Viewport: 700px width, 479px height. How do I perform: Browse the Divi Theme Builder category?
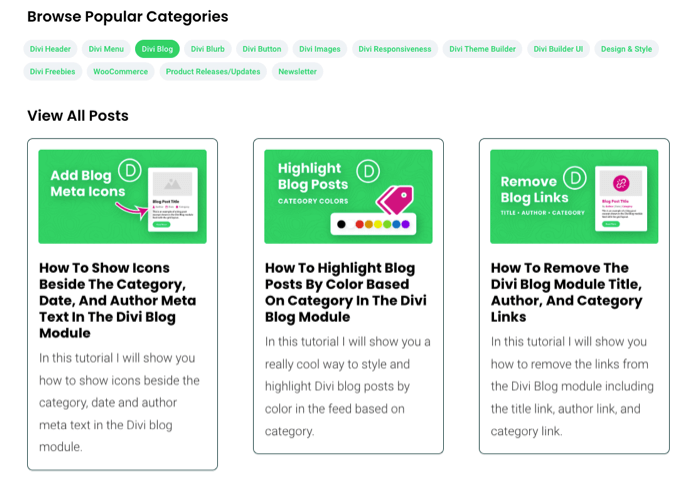point(483,48)
